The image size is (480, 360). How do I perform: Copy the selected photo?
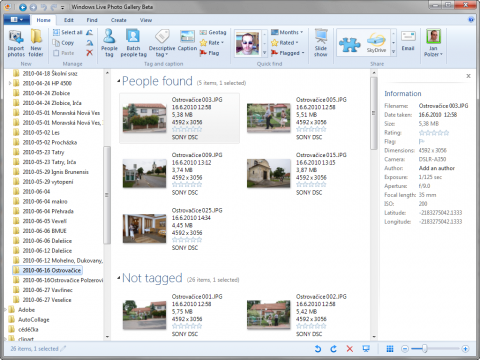click(63, 43)
